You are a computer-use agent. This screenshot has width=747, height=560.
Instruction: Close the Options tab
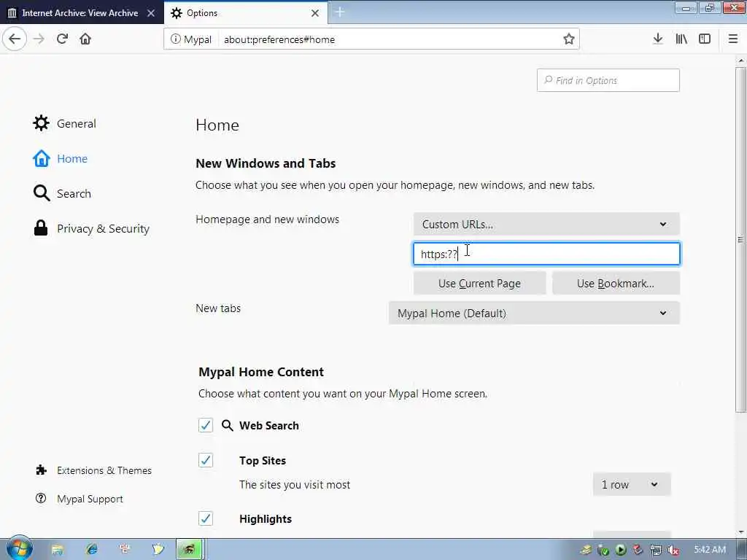coord(315,13)
